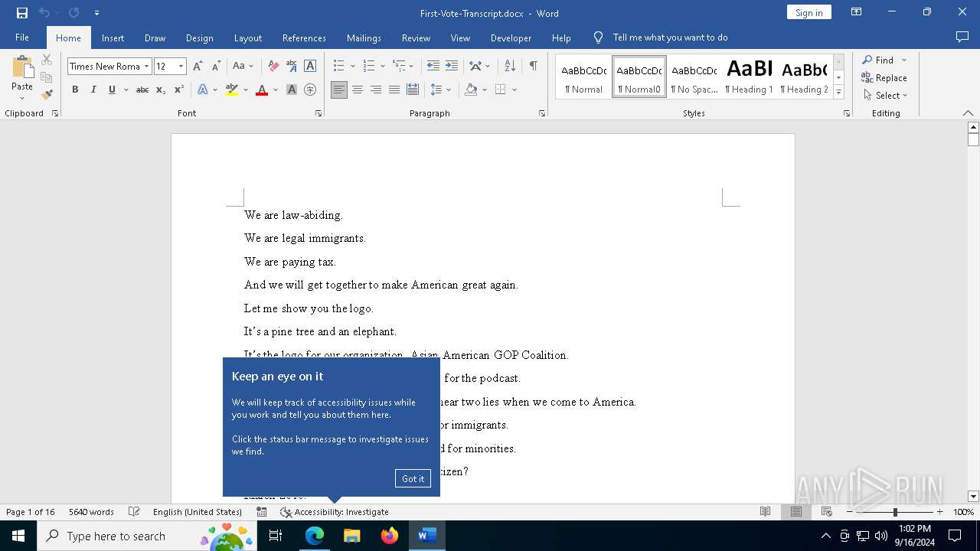The width and height of the screenshot is (980, 551).
Task: Click Tell me what you want search box
Action: (x=670, y=37)
